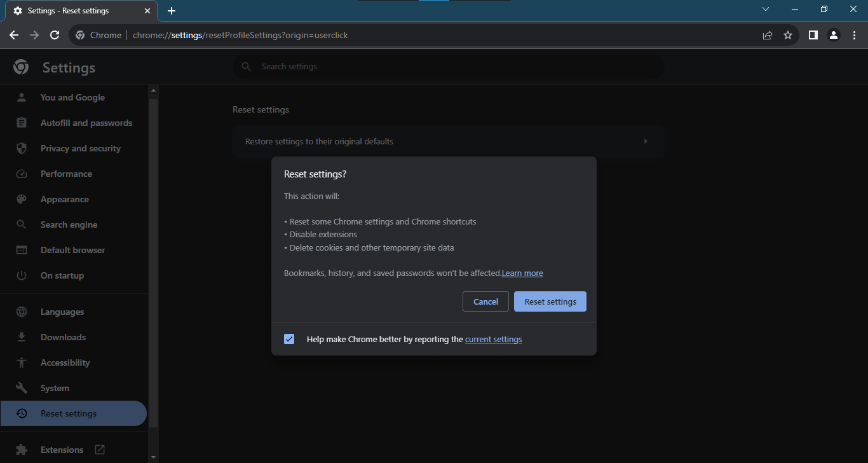Image resolution: width=868 pixels, height=463 pixels.
Task: Click the Cancel button in the dialog
Action: click(485, 301)
